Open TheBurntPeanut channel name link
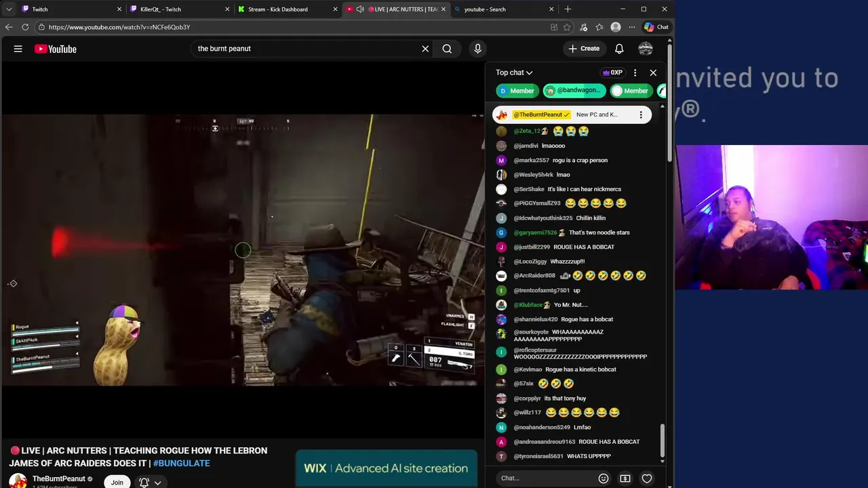Image resolution: width=868 pixels, height=488 pixels. tap(59, 479)
